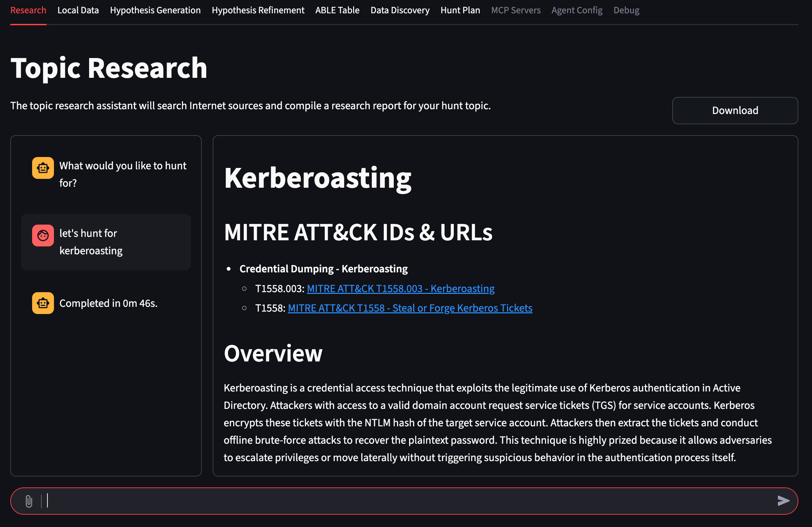Click the robot icon next to completion message

tap(43, 303)
